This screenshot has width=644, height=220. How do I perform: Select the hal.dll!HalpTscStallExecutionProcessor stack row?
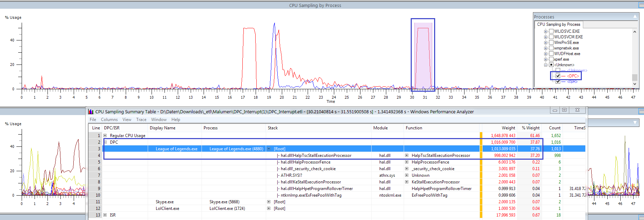[316, 155]
